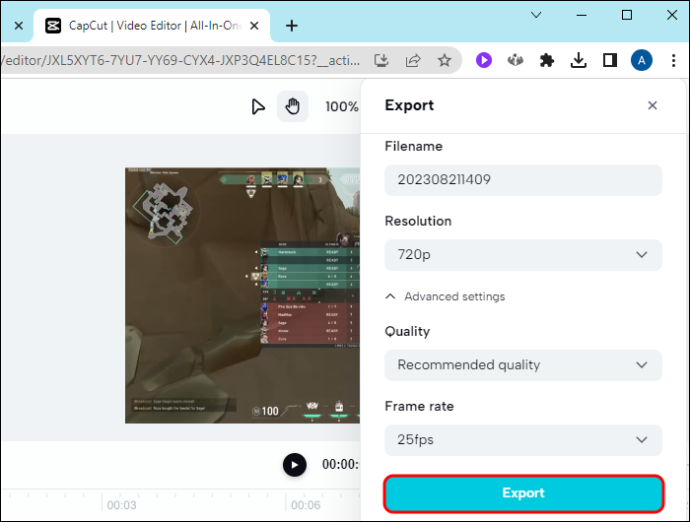
Task: Open the purple play button extension
Action: [484, 60]
